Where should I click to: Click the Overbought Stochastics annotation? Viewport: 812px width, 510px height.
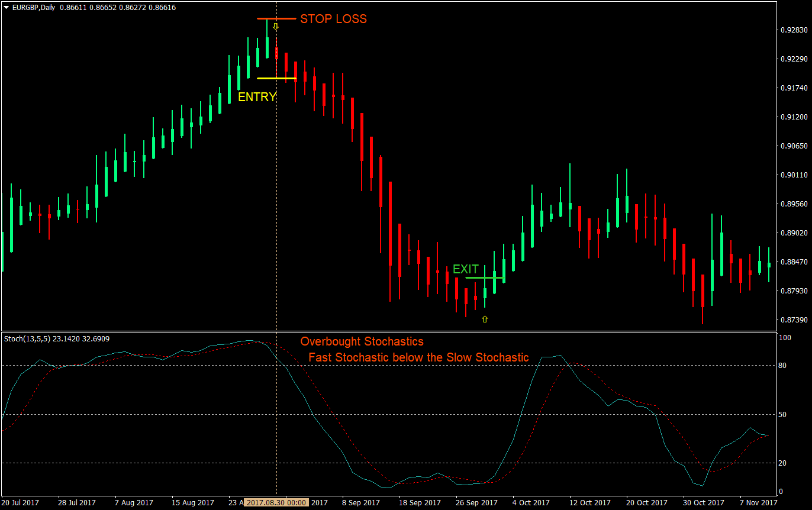(x=362, y=341)
